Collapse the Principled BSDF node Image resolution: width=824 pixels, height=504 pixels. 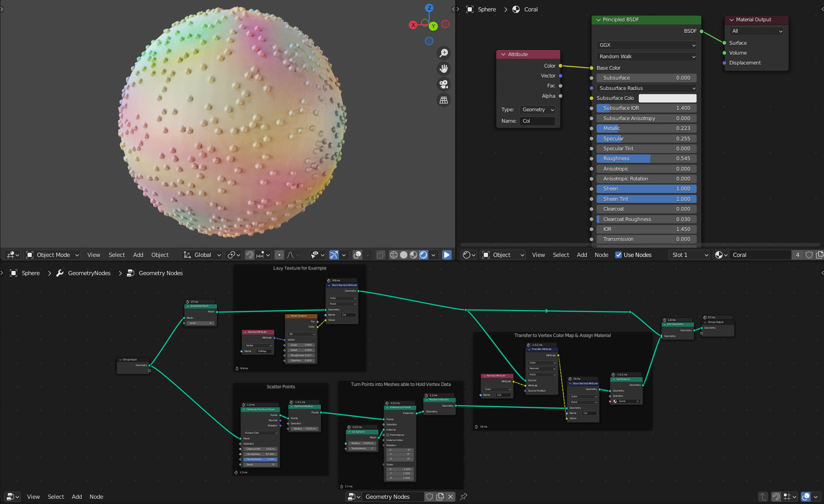[598, 20]
